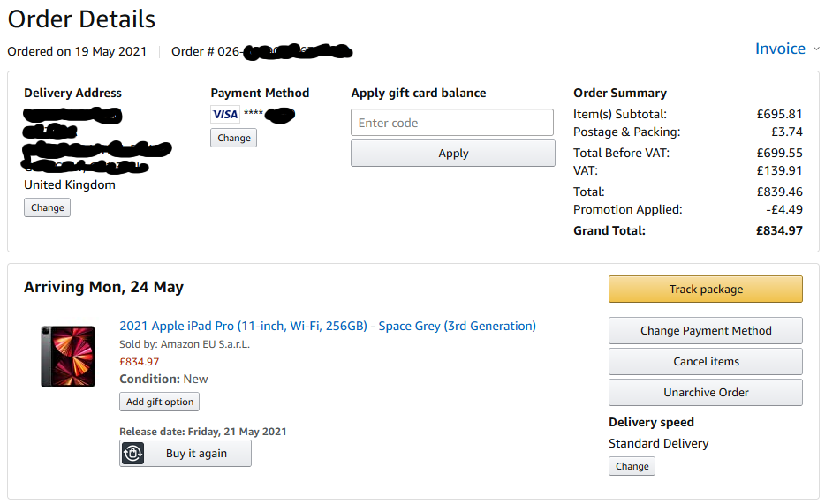This screenshot has height=504, width=825.
Task: Change the Standard Delivery speed
Action: (632, 466)
